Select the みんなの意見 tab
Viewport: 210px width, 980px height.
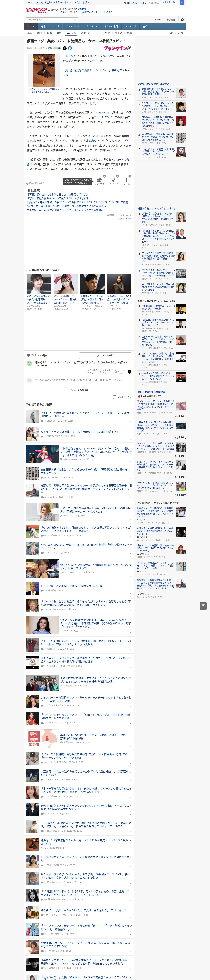coord(111,27)
